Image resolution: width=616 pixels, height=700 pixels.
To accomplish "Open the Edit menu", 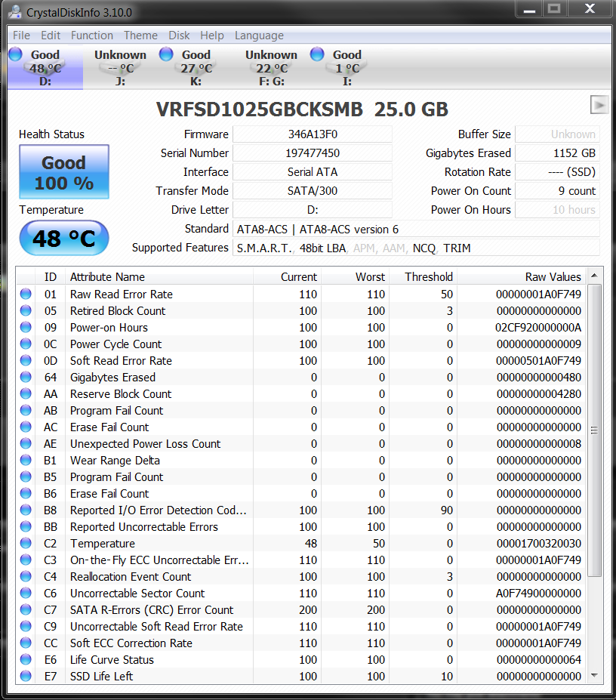I will [x=50, y=35].
